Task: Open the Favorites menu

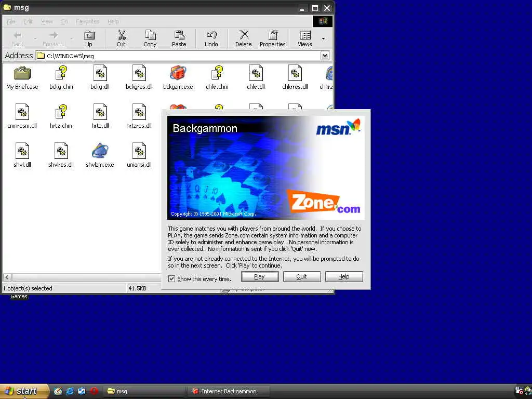Action: tap(87, 21)
